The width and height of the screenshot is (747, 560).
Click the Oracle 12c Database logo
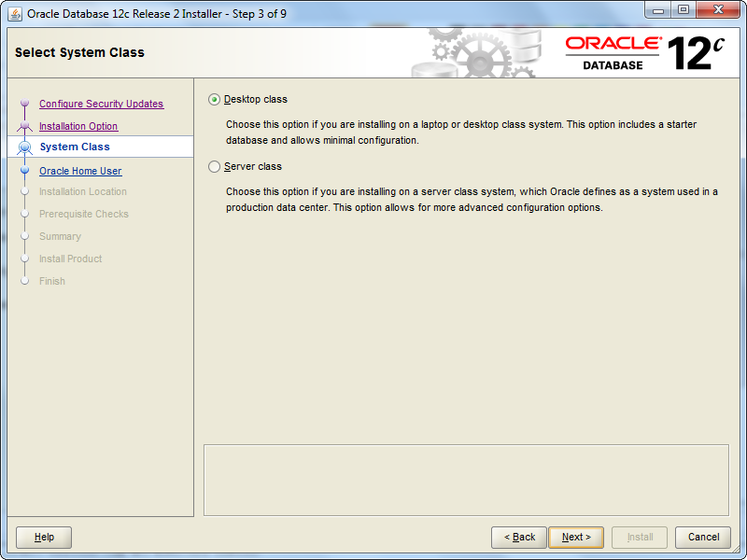(644, 53)
